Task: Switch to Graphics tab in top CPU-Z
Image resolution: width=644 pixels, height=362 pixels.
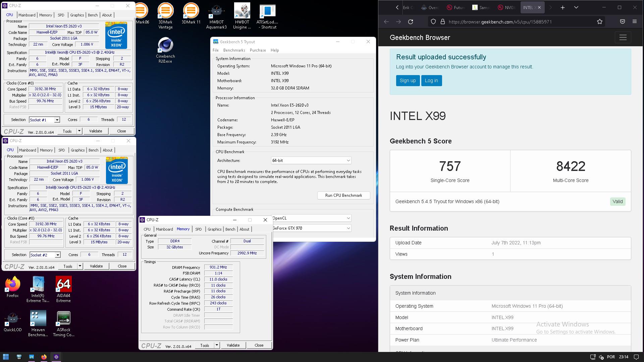Action: (77, 15)
